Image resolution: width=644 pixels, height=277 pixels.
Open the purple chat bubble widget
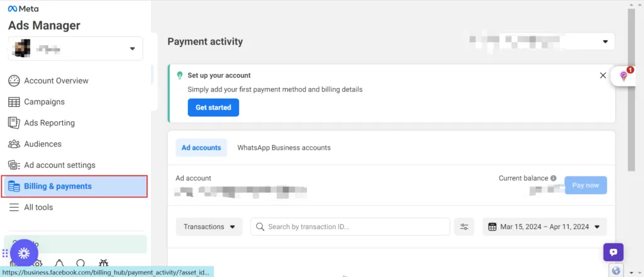click(613, 252)
